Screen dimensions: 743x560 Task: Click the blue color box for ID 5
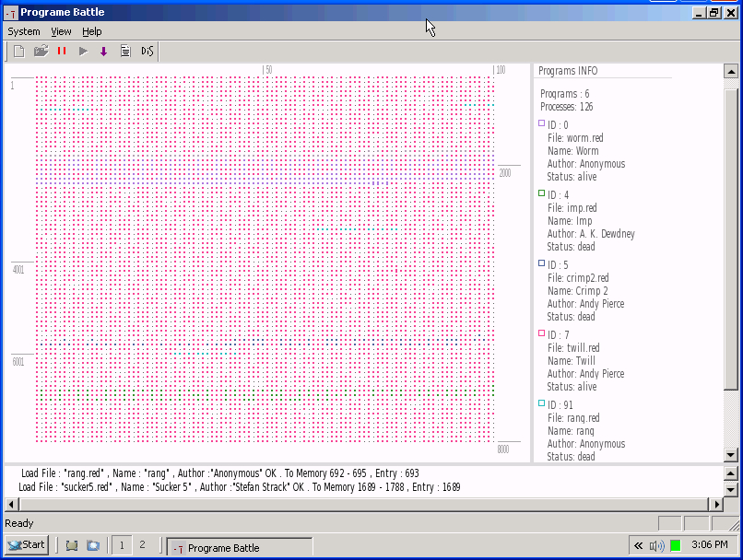(542, 263)
